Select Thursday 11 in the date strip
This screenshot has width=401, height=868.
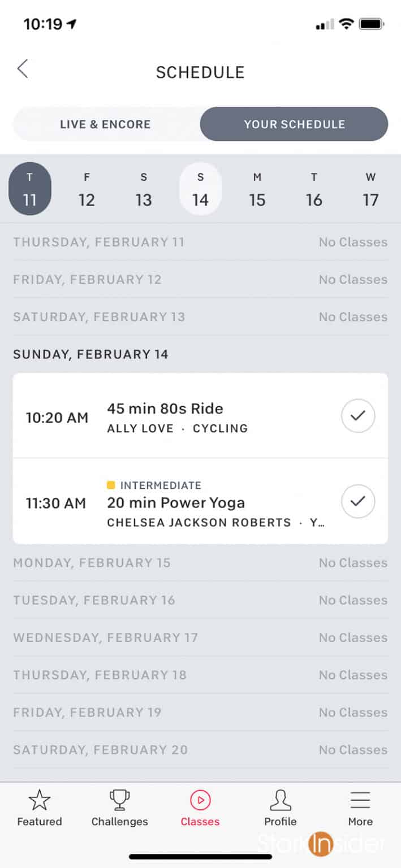point(30,188)
